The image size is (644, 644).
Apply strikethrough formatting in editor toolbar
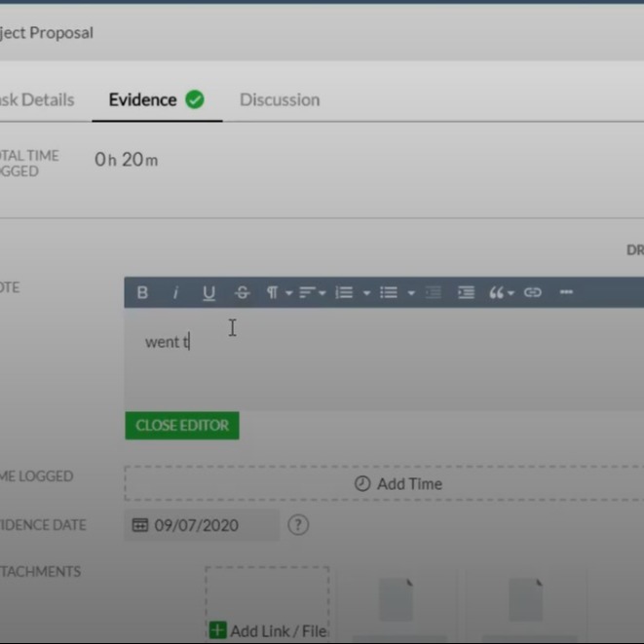pos(243,292)
